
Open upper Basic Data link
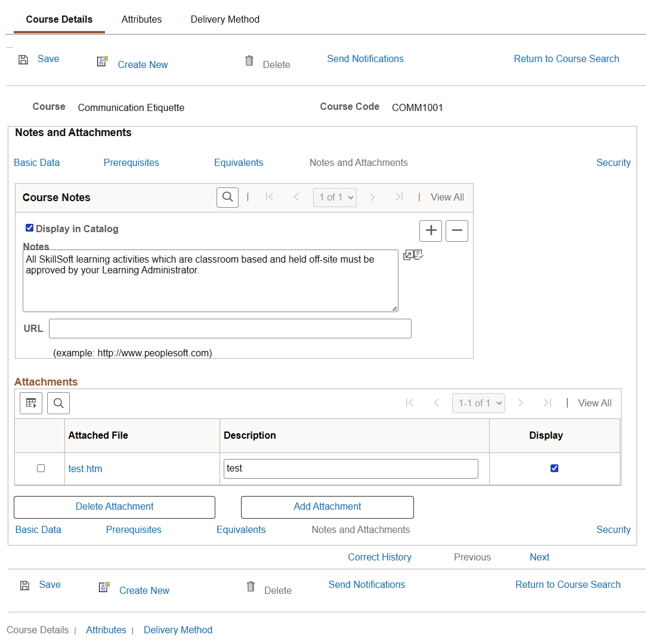tap(36, 163)
